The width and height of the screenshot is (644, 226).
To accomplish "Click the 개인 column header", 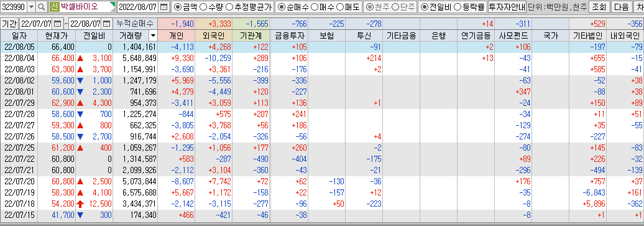I will click(x=176, y=36).
